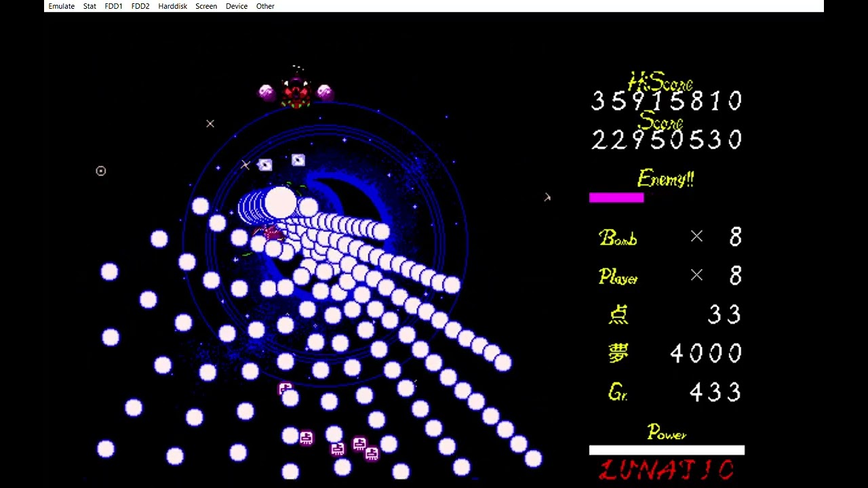Click the dream bonus value 4000
868x488 pixels.
(x=706, y=353)
